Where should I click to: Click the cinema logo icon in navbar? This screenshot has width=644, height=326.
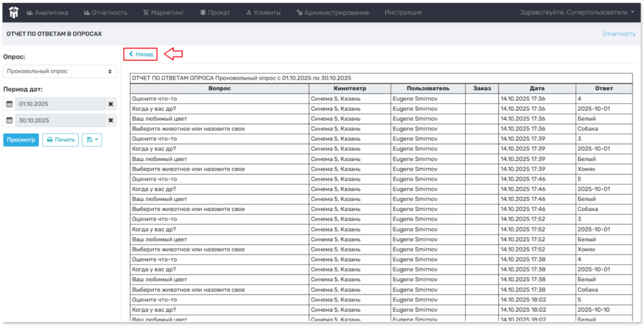tap(13, 12)
